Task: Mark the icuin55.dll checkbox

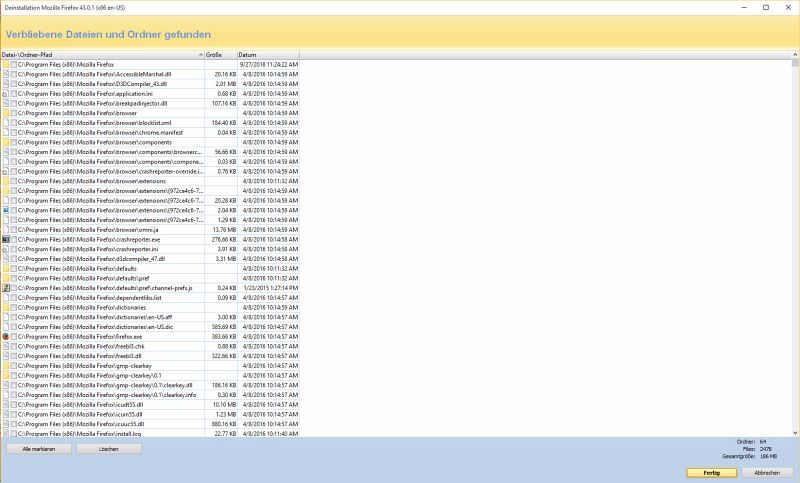Action: pyautogui.click(x=14, y=414)
